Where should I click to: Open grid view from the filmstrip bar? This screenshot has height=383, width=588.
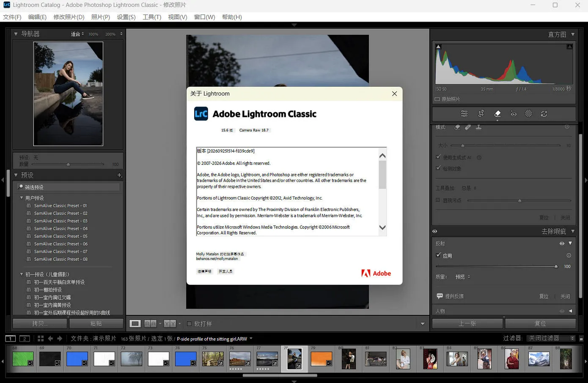[41, 339]
